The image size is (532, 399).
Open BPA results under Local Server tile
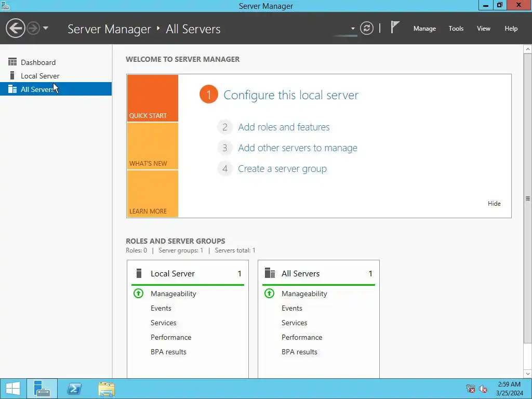[169, 352]
